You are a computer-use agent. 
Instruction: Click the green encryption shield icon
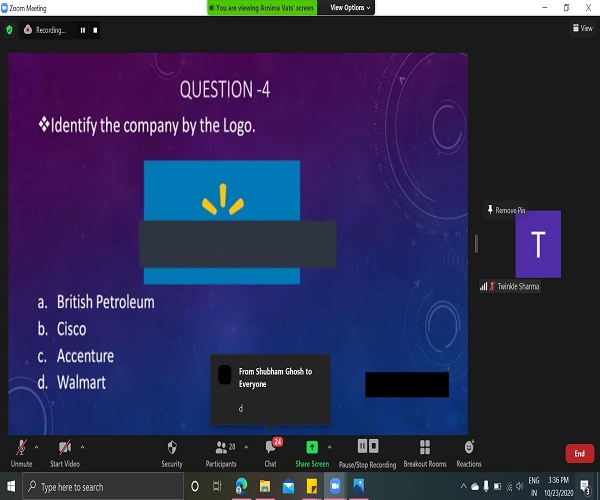pos(10,30)
